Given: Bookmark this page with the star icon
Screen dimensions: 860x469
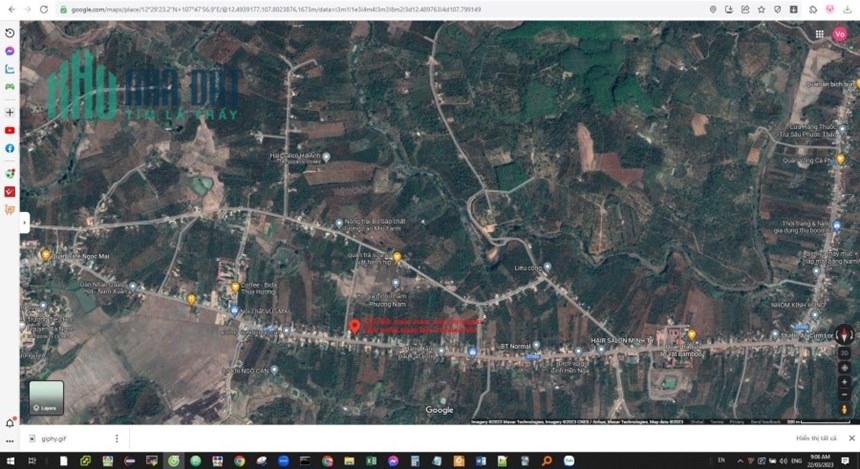Looking at the screenshot, I should [x=761, y=9].
